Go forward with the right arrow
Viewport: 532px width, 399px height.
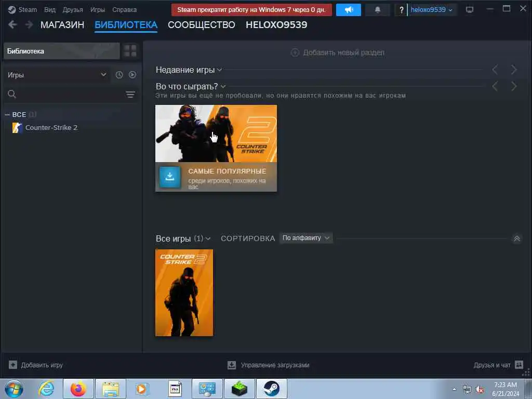(x=29, y=24)
